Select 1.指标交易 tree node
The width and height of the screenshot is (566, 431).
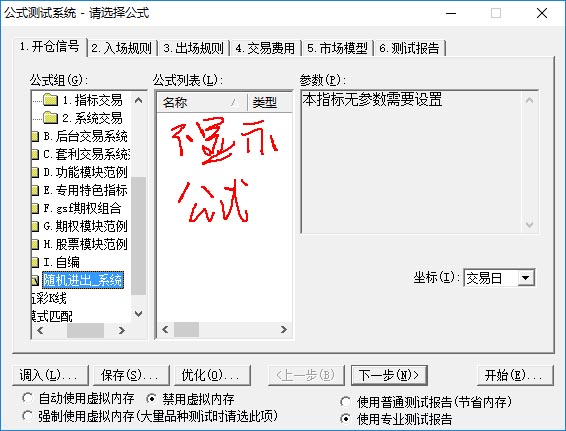click(x=92, y=100)
